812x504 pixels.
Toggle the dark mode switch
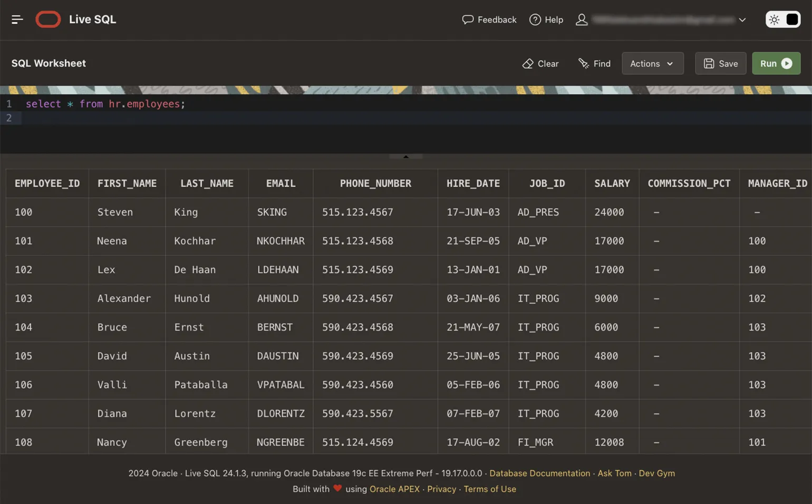click(x=791, y=20)
